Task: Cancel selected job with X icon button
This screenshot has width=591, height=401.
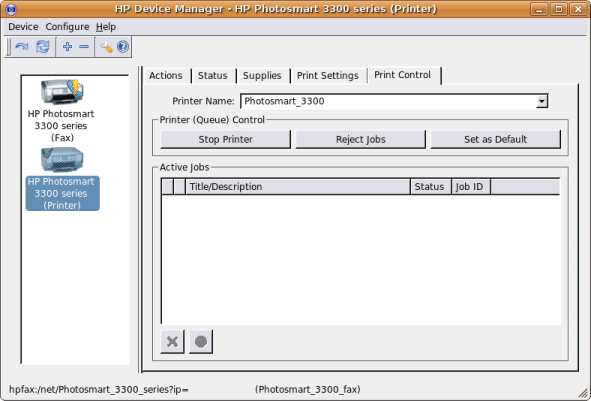Action: (x=172, y=342)
